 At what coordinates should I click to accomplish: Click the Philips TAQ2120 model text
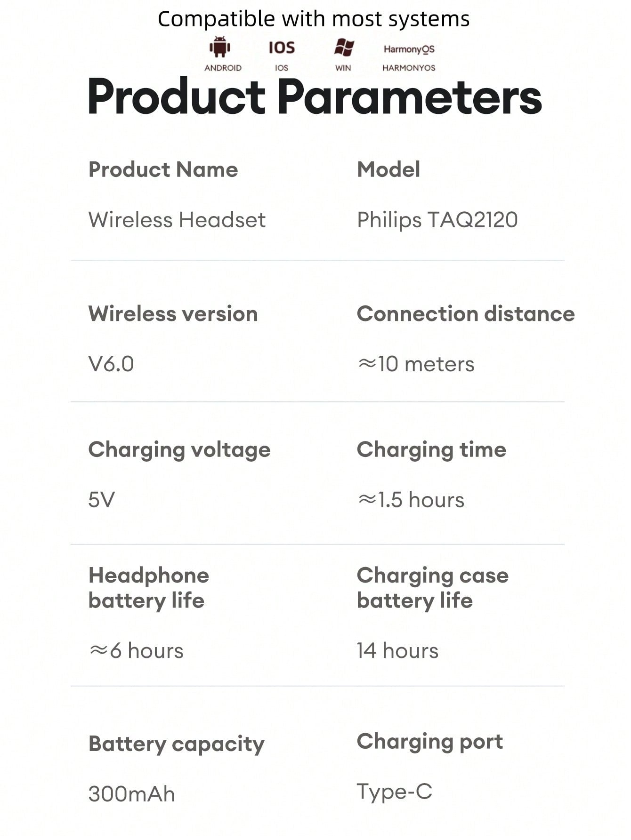[437, 220]
